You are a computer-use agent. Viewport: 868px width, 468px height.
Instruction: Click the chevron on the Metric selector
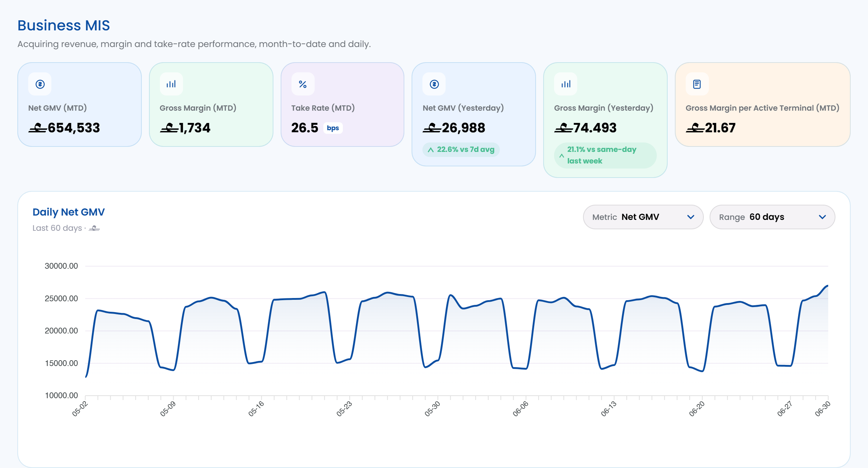[691, 217]
